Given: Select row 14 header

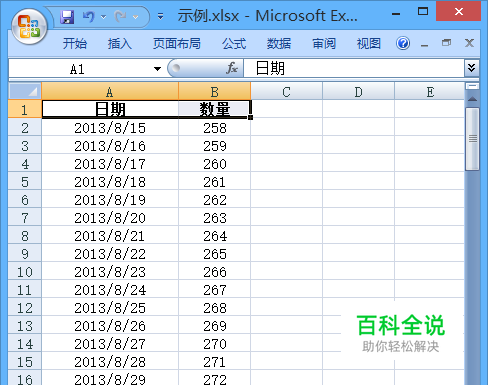Looking at the screenshot, I should (x=25, y=344).
